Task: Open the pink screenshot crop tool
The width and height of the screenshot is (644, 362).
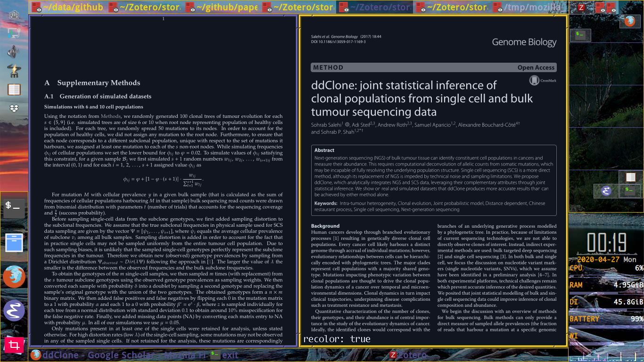Action: (14, 346)
